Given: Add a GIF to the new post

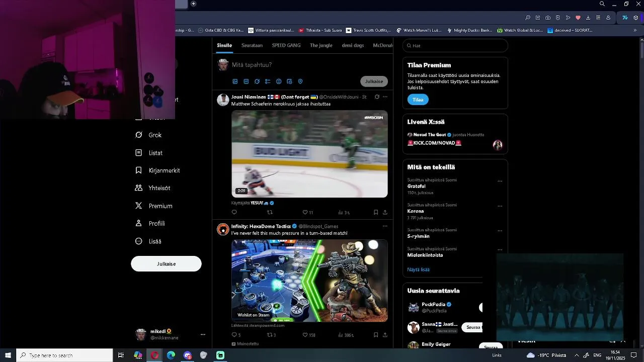Looking at the screenshot, I should tap(246, 81).
